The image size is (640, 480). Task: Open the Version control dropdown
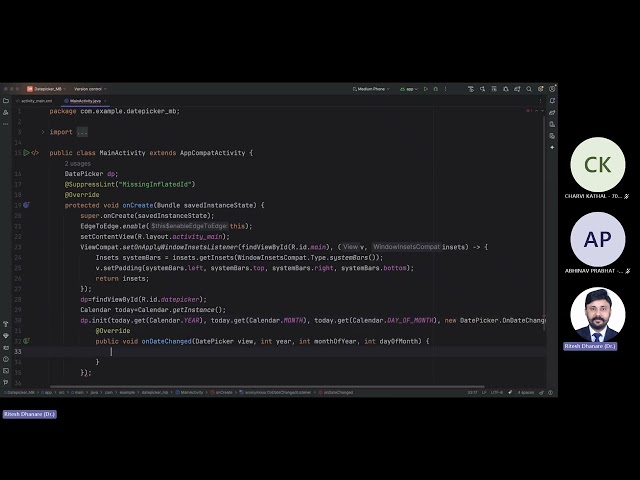90,89
